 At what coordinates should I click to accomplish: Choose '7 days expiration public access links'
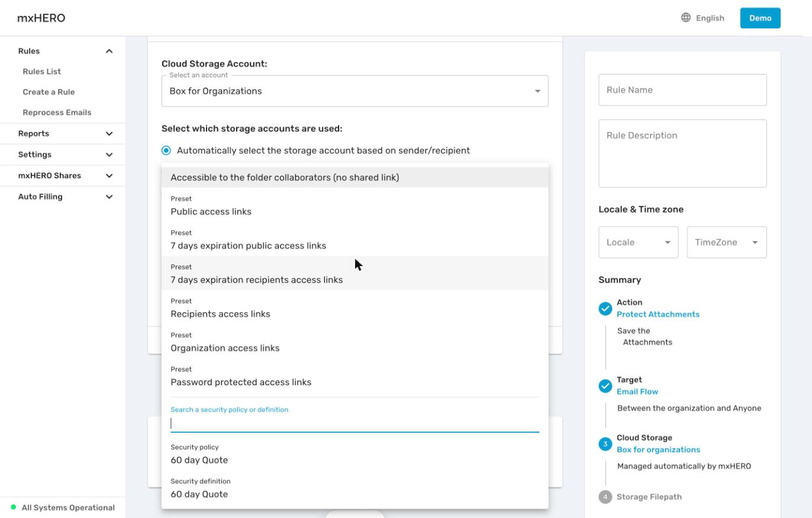355,239
